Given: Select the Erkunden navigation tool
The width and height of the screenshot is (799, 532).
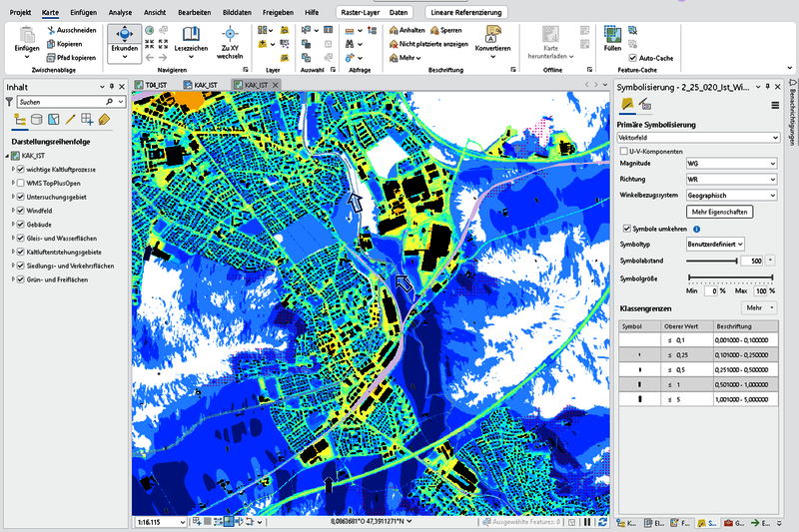Looking at the screenshot, I should (x=124, y=39).
